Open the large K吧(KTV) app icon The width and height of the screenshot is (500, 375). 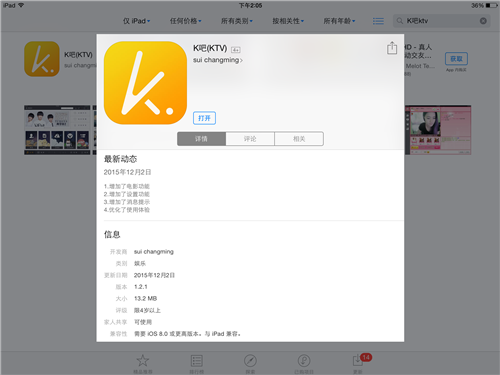[145, 83]
